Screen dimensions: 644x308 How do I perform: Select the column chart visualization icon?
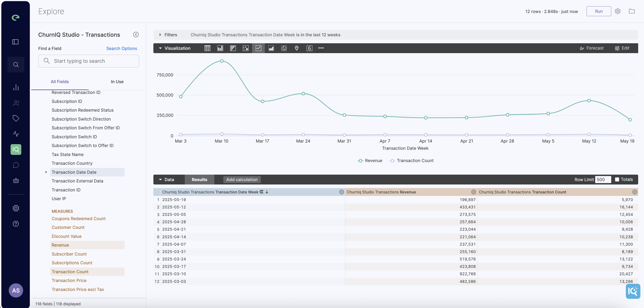tap(220, 48)
